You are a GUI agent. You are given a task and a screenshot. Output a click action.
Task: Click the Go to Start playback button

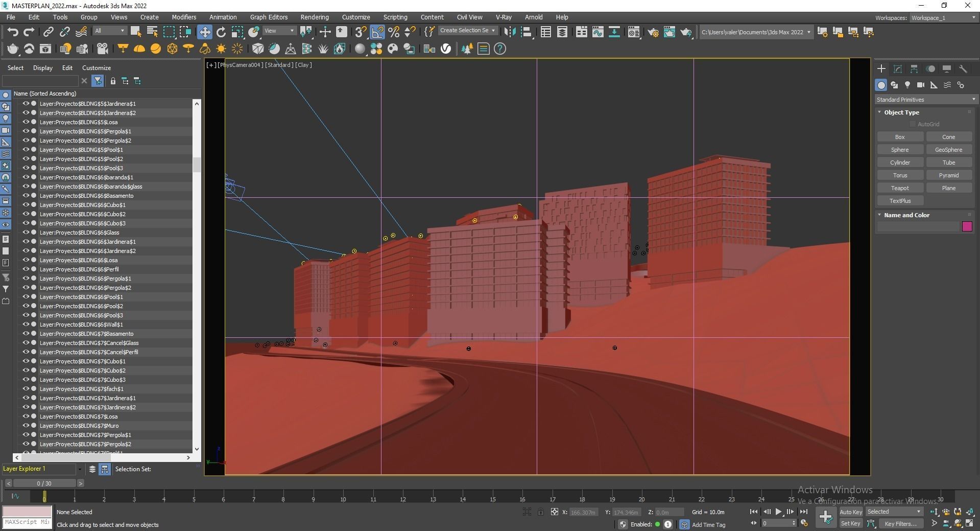click(x=753, y=512)
